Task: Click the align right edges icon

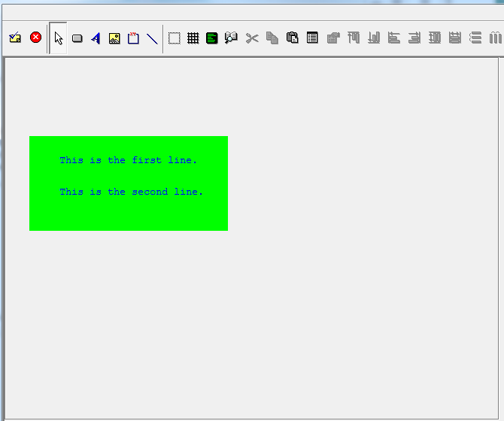Action: tap(414, 38)
